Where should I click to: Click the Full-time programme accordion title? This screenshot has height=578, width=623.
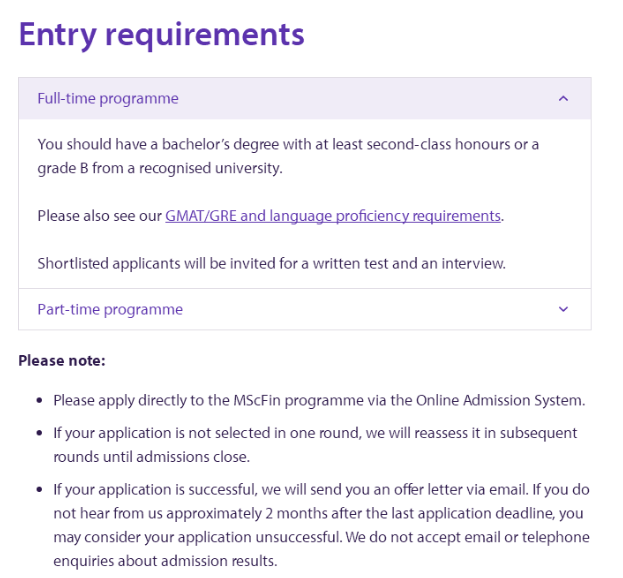108,99
